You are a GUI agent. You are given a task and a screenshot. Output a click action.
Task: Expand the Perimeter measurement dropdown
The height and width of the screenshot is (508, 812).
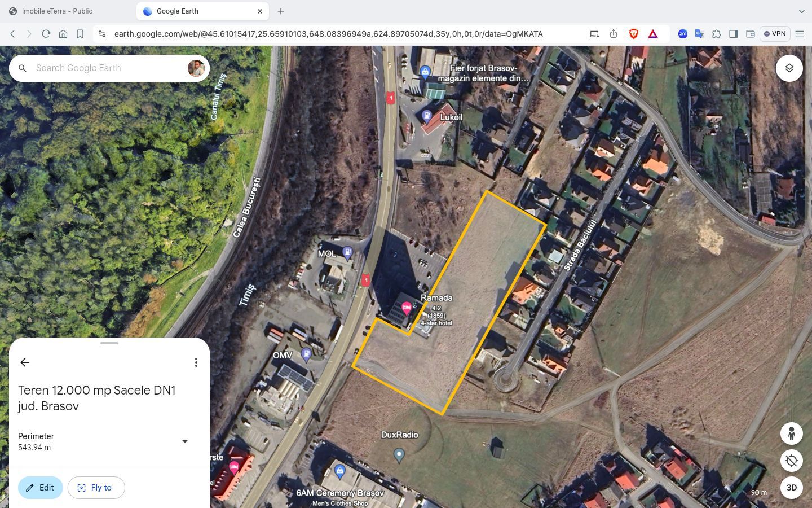click(x=184, y=441)
